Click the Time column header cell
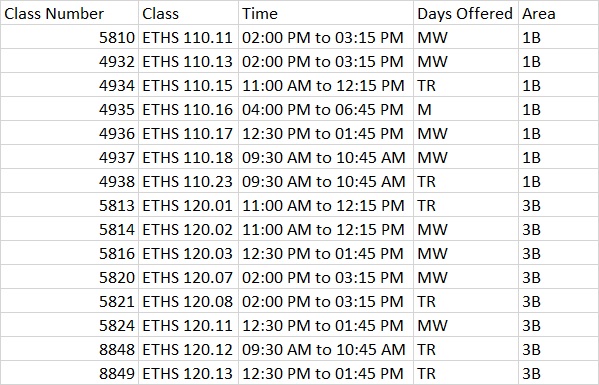 [325, 13]
